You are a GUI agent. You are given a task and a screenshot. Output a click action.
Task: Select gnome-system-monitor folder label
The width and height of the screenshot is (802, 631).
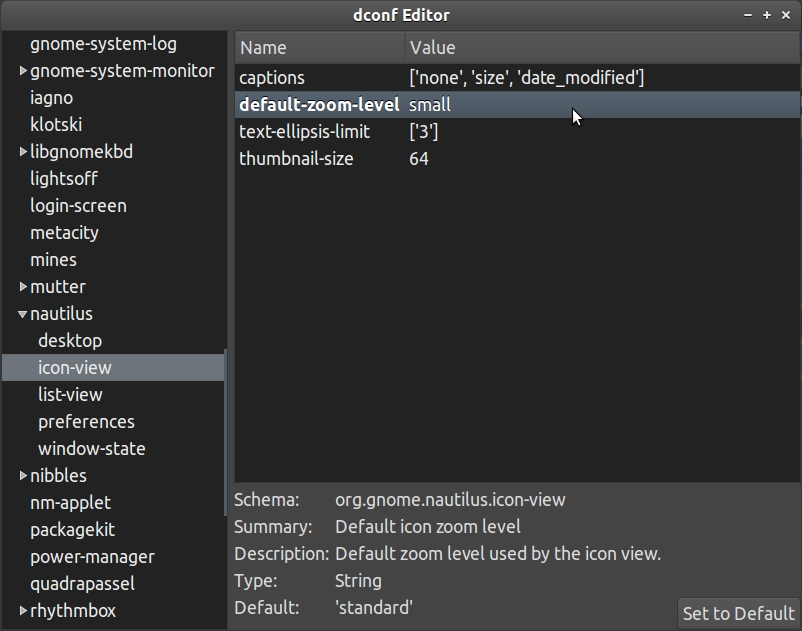tap(122, 71)
